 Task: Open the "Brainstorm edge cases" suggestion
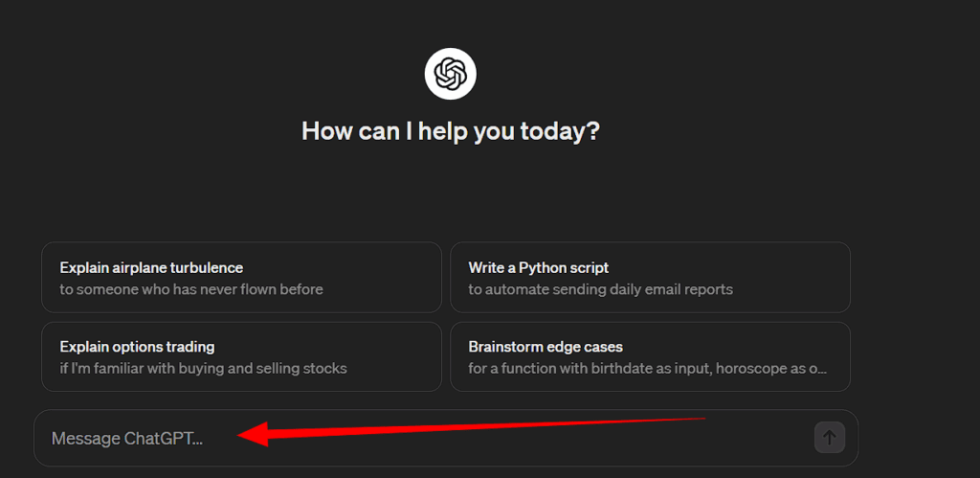coord(546,347)
